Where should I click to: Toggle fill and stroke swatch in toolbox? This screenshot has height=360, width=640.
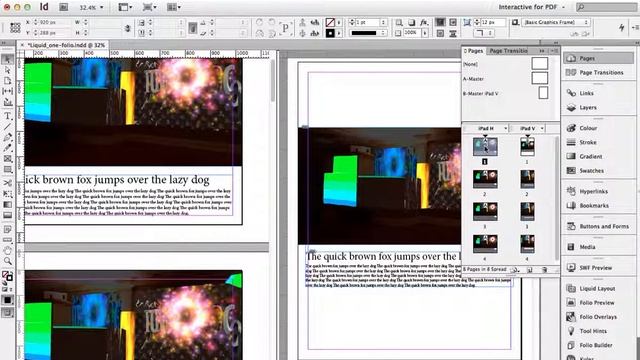(x=7, y=276)
